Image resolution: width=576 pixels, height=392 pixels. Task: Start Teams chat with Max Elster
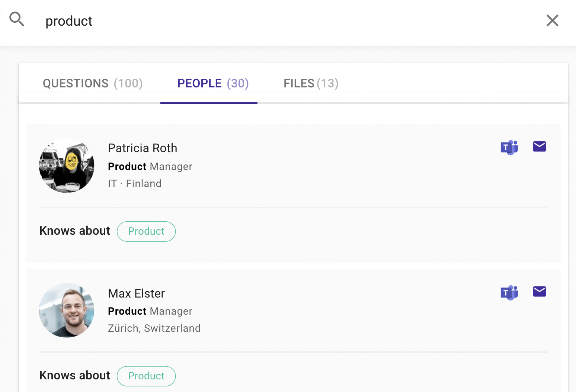[x=509, y=292]
